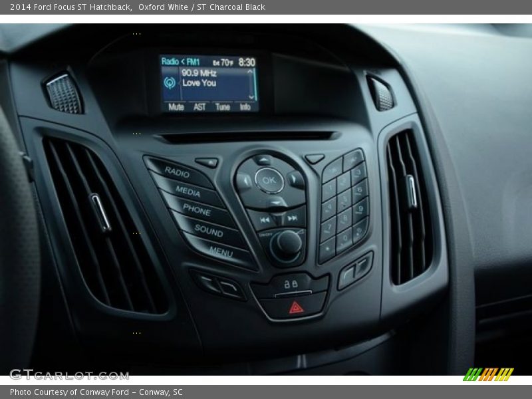This screenshot has width=532, height=399.
Task: Click the 90.9 MHz frequency text
Action: (x=199, y=73)
